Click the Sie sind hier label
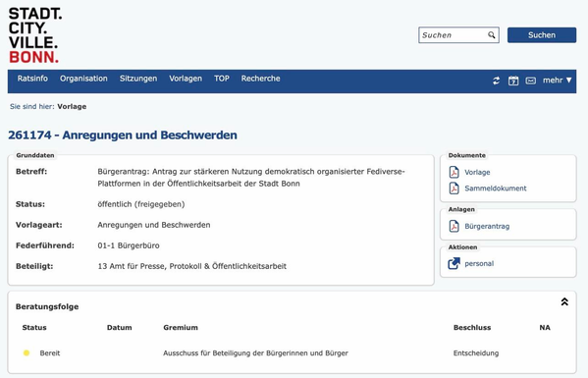The height and width of the screenshot is (378, 588). pos(31,106)
